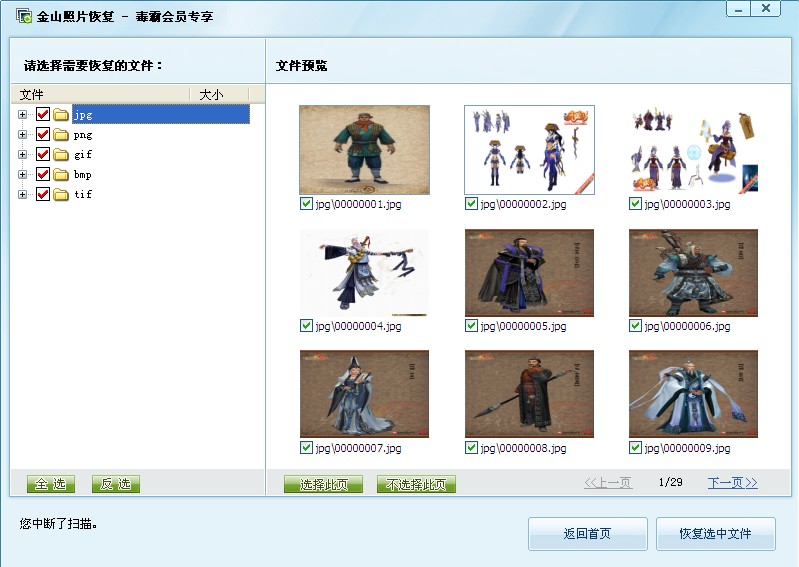
Task: Uncheck the png folder checkbox
Action: (x=43, y=134)
